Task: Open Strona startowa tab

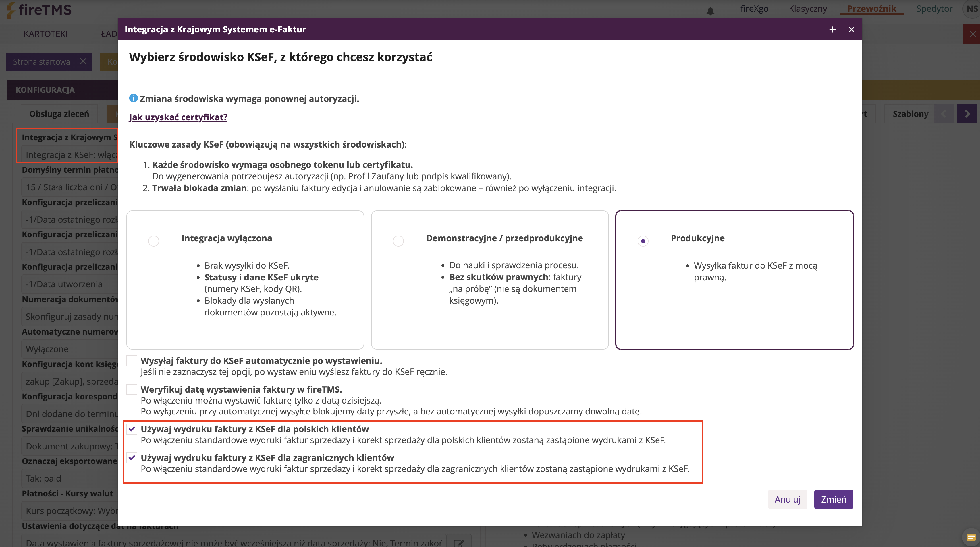Action: click(x=41, y=61)
